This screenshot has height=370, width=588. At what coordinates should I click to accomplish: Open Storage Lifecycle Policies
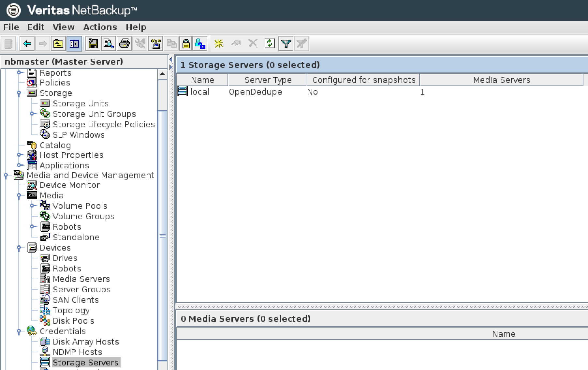(x=104, y=124)
